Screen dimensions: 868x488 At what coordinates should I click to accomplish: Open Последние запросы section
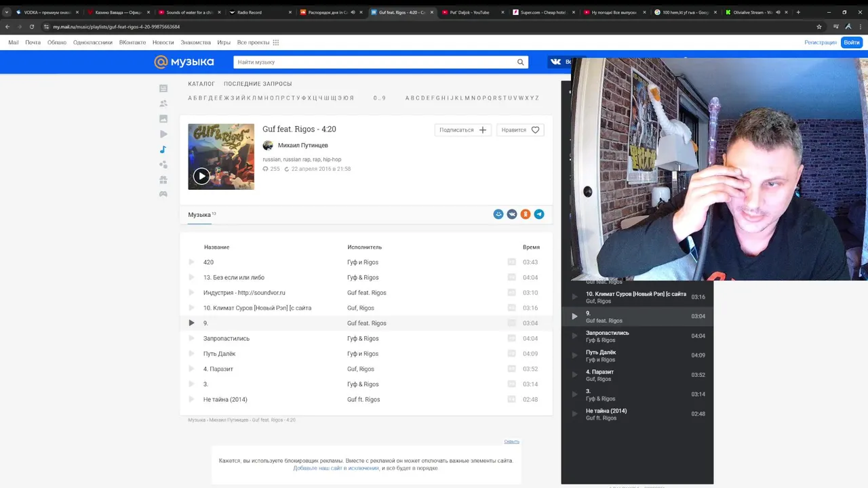click(x=258, y=84)
